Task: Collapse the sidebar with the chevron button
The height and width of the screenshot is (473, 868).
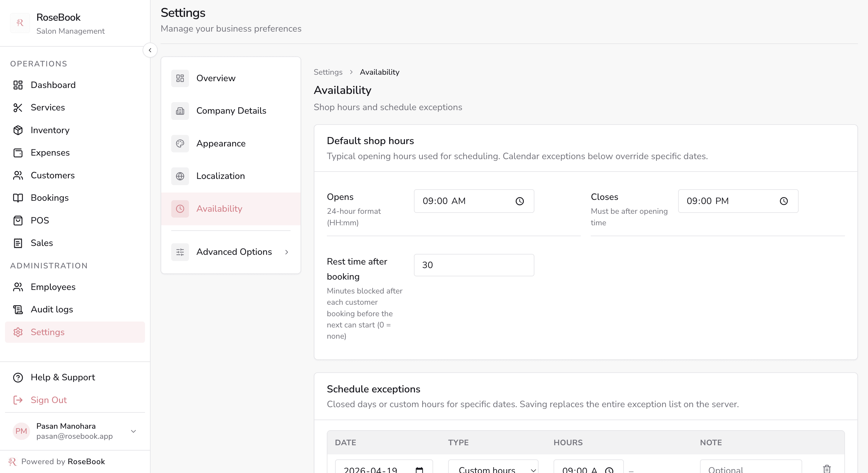Action: (x=150, y=50)
